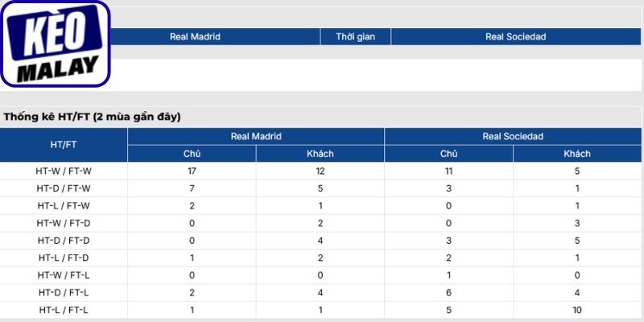Click the Thống kê HT/FT section title
Screen dimensions: 644x322
click(93, 117)
